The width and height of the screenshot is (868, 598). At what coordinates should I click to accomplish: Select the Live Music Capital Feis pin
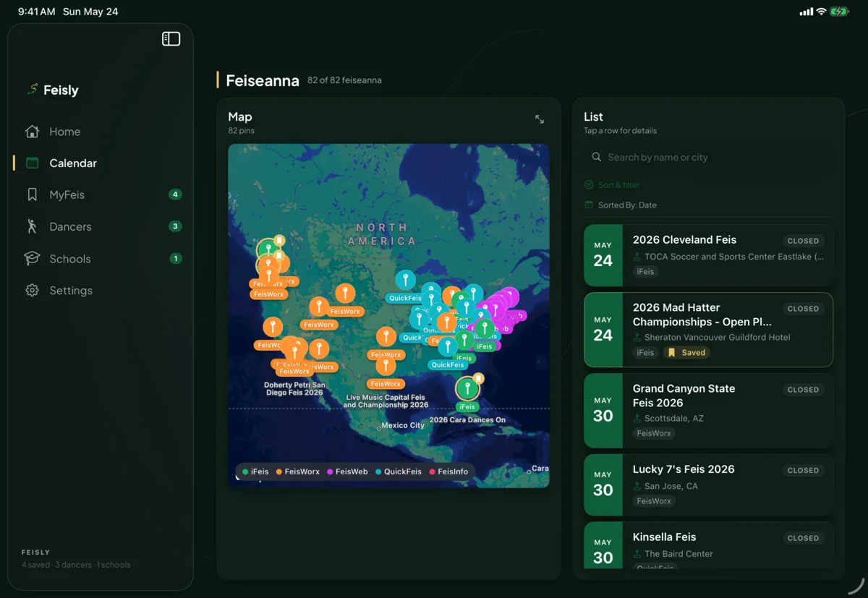[386, 365]
